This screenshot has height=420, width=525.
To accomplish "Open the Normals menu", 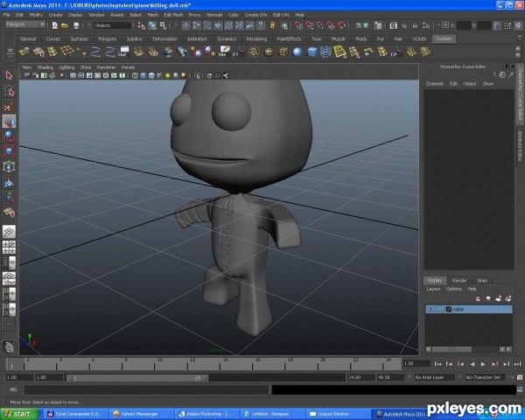I will click(214, 15).
